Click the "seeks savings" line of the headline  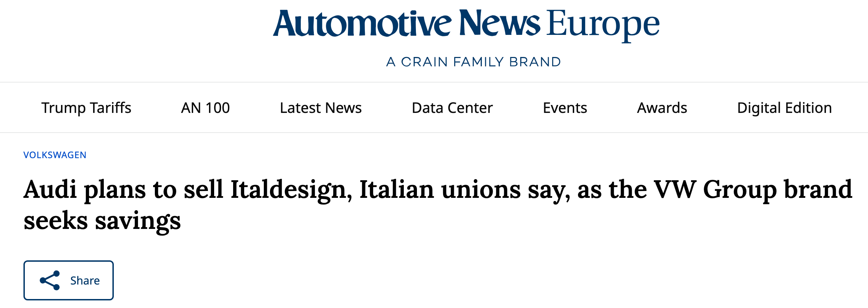[102, 221]
